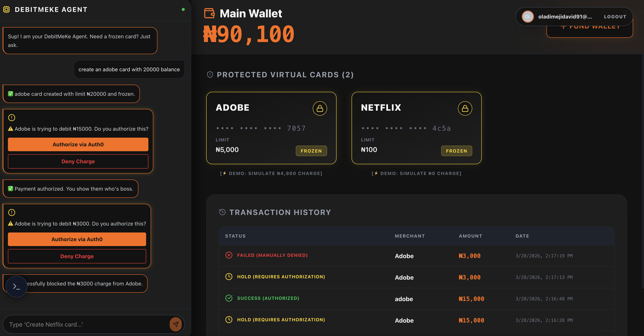This screenshot has height=336, width=644.
Task: Click the terminal prompt floating icon
Action: pyautogui.click(x=17, y=286)
